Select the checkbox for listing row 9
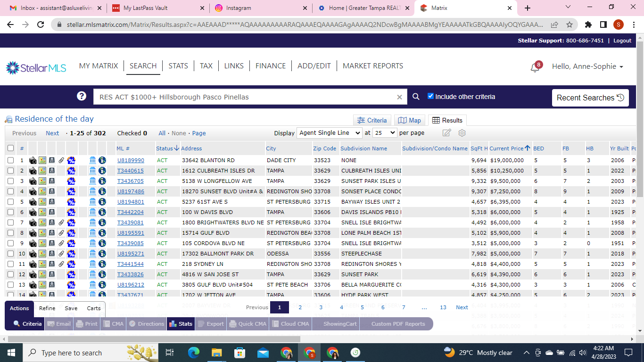The image size is (644, 362). point(11,243)
